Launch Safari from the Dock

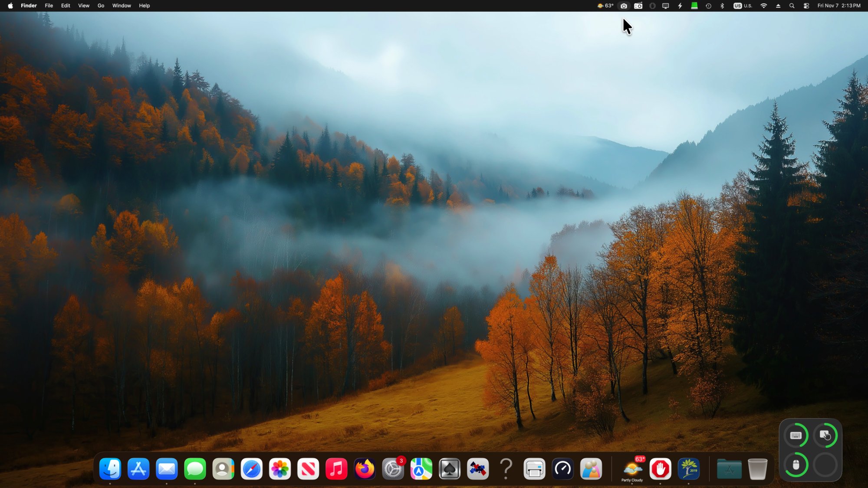(x=252, y=469)
